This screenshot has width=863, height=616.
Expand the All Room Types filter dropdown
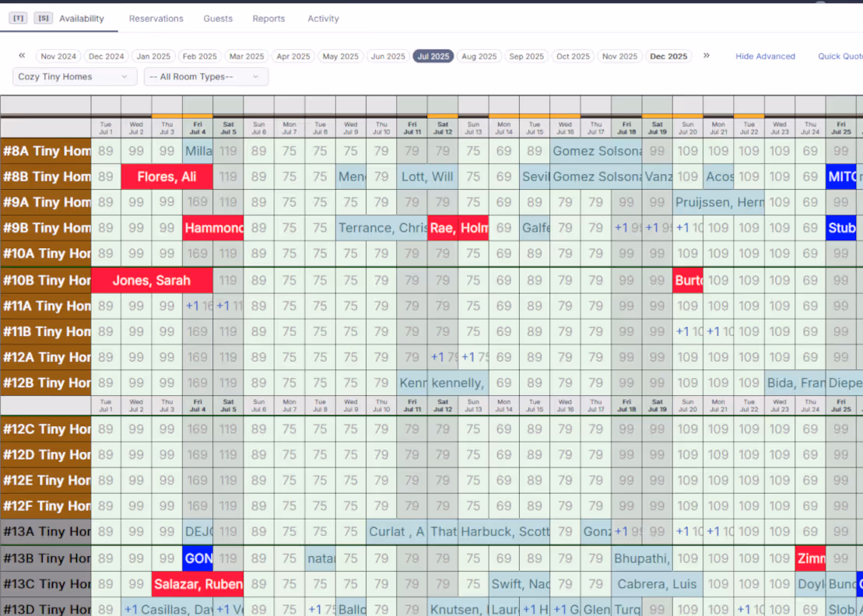click(205, 76)
